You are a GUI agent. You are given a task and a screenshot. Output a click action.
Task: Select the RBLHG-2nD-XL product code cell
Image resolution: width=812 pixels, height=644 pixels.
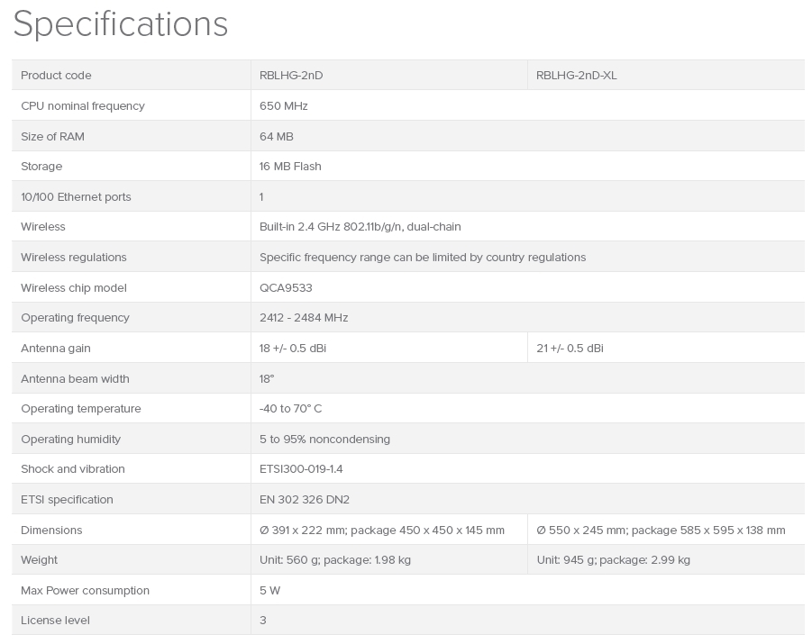577,76
